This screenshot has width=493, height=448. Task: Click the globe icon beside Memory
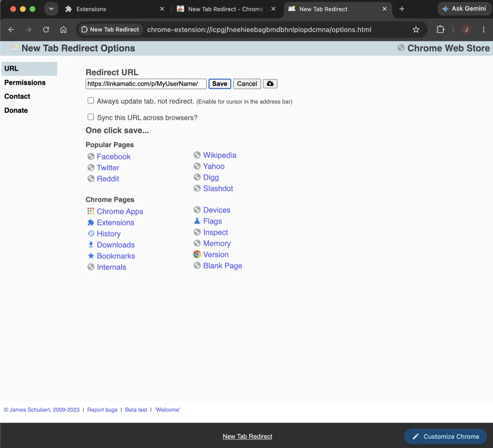197,243
